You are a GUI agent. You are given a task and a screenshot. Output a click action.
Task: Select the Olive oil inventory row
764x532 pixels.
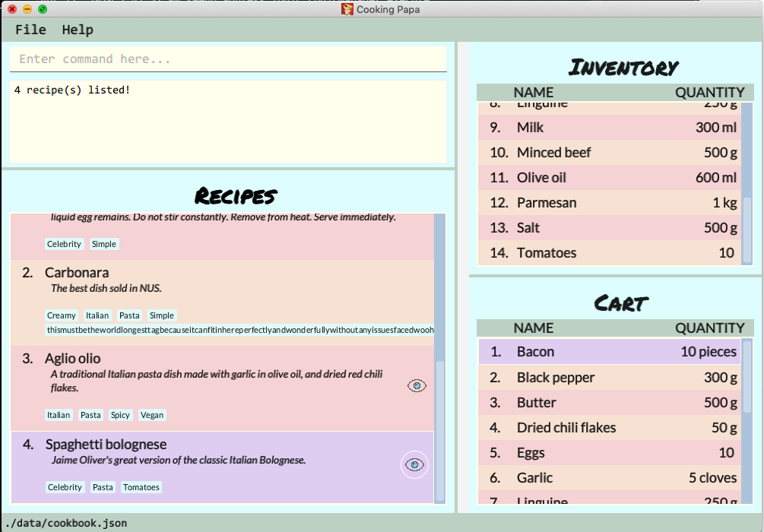609,177
